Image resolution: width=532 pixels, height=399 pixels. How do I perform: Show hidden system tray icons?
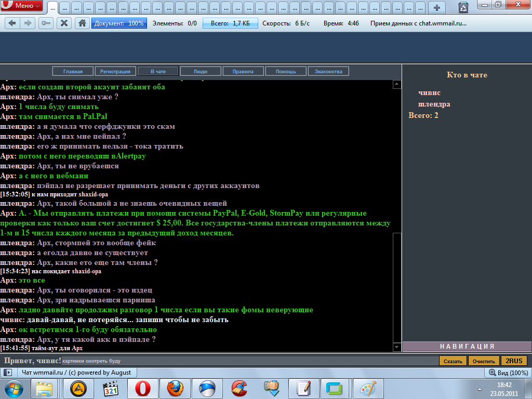[480, 389]
